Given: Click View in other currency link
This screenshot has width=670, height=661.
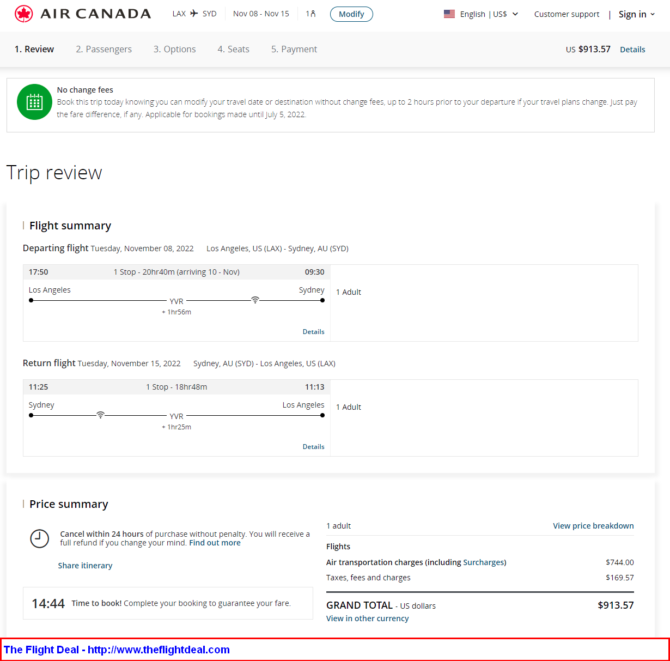Looking at the screenshot, I should pos(367,618).
